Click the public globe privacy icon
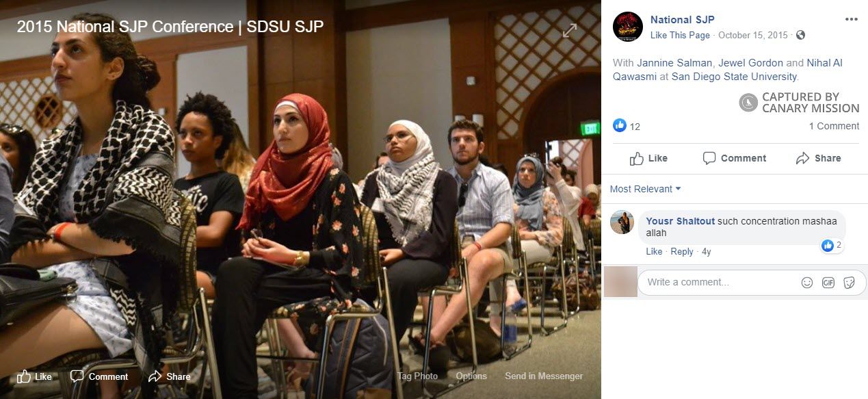 800,35
